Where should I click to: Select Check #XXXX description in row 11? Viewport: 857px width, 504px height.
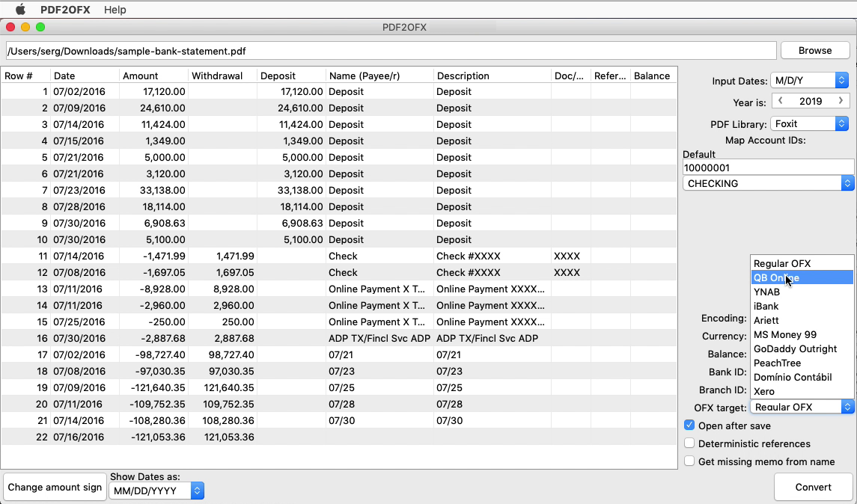tap(468, 256)
